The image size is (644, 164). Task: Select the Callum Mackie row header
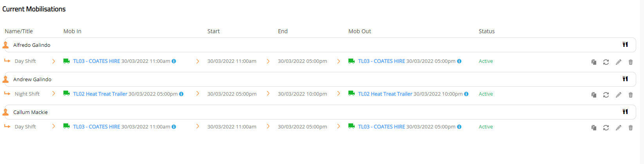31,112
